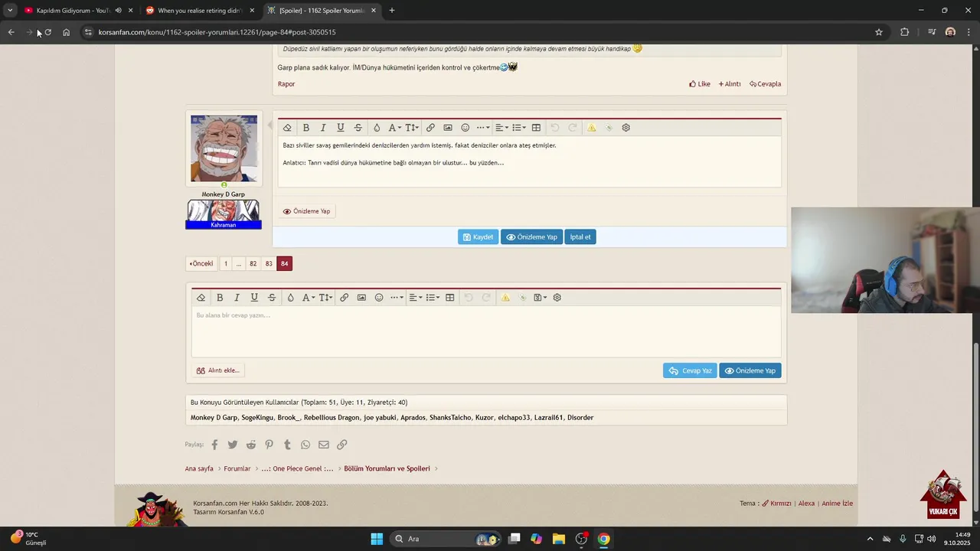The height and width of the screenshot is (551, 980).
Task: Insert image icon in post edit toolbar
Action: click(x=448, y=128)
